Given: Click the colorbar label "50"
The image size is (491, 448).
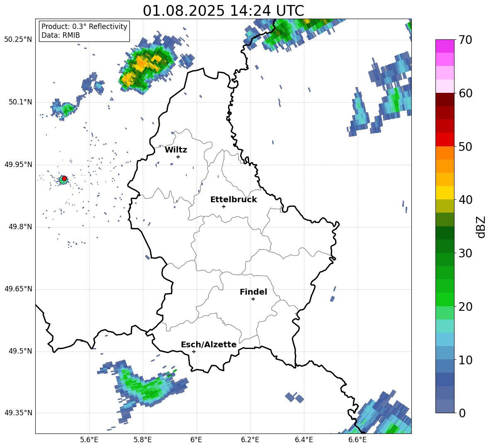Looking at the screenshot, I should point(465,147).
